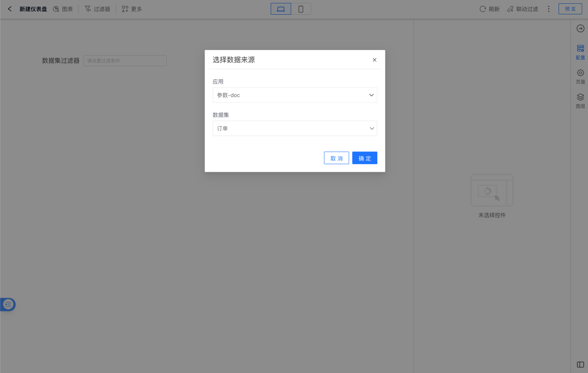Viewport: 588px width, 373px height.
Task: Click the back arrow beside 新建仪表盘
Action: click(x=10, y=9)
